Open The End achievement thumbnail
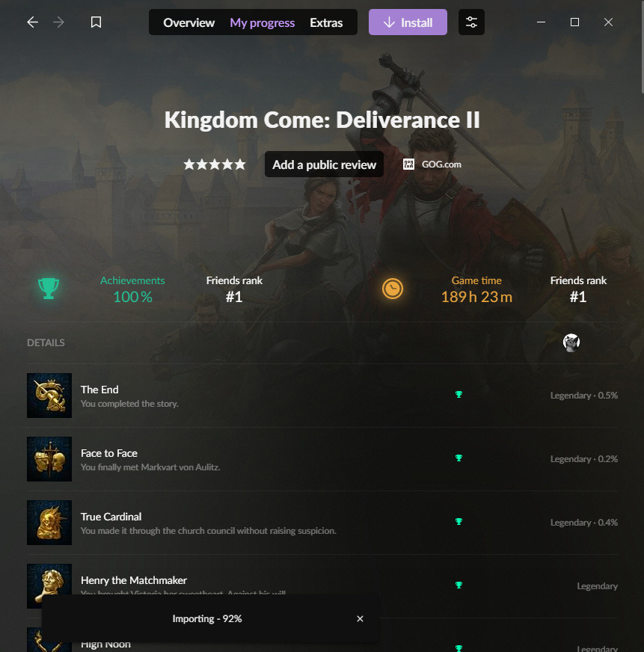This screenshot has width=644, height=652. pos(49,396)
